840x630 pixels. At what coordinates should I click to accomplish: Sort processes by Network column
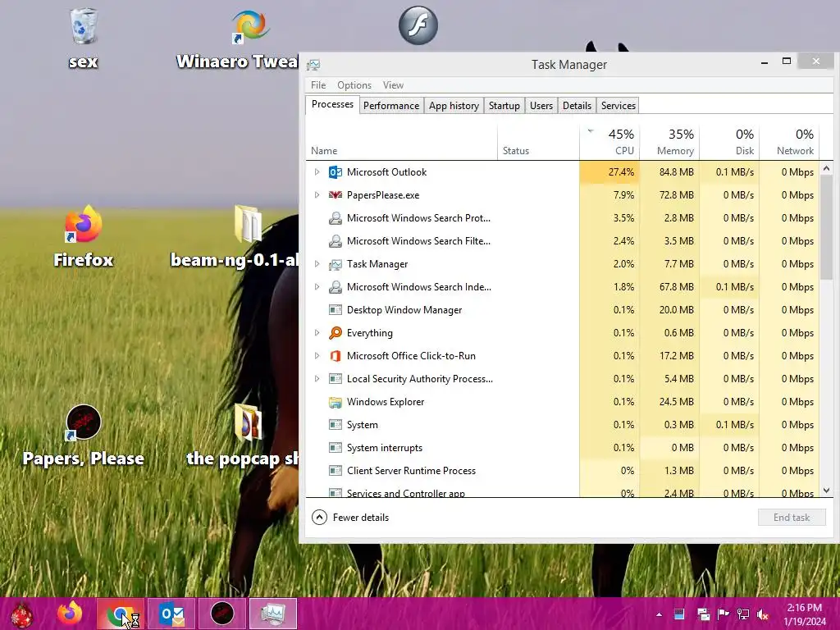(x=790, y=142)
